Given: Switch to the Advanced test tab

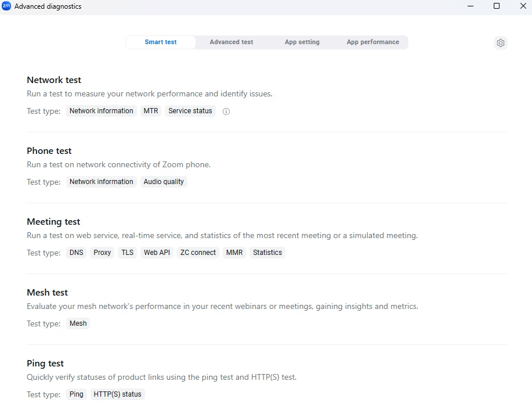Looking at the screenshot, I should (231, 42).
